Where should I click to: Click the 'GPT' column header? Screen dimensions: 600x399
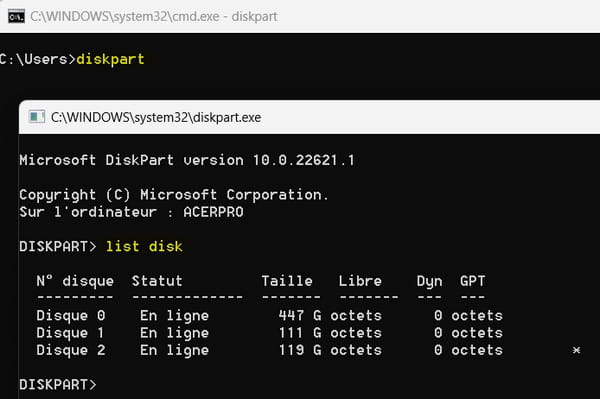tap(473, 281)
